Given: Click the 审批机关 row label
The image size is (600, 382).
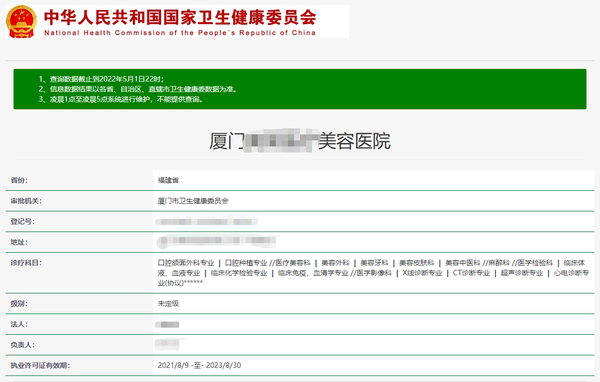Looking at the screenshot, I should pos(26,201).
